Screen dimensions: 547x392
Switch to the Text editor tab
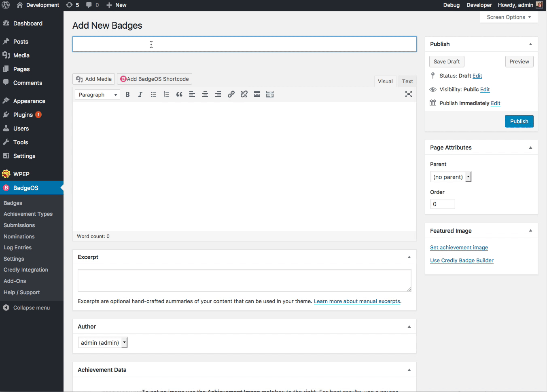407,81
